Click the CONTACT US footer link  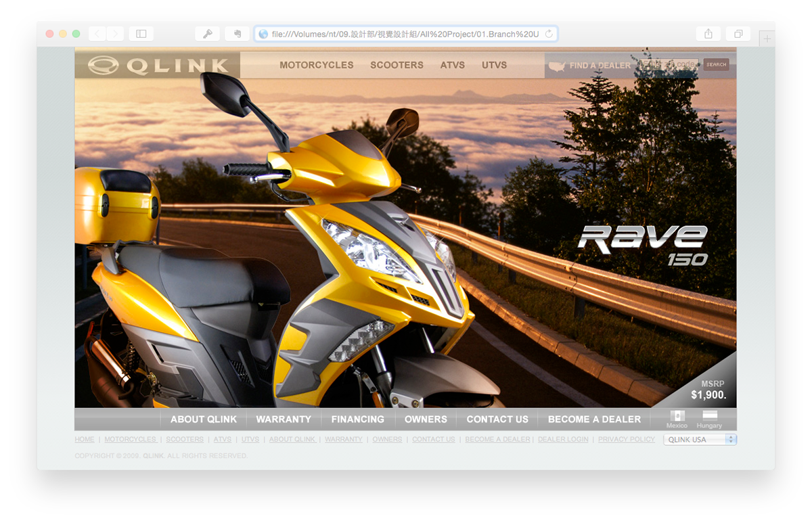pos(434,439)
